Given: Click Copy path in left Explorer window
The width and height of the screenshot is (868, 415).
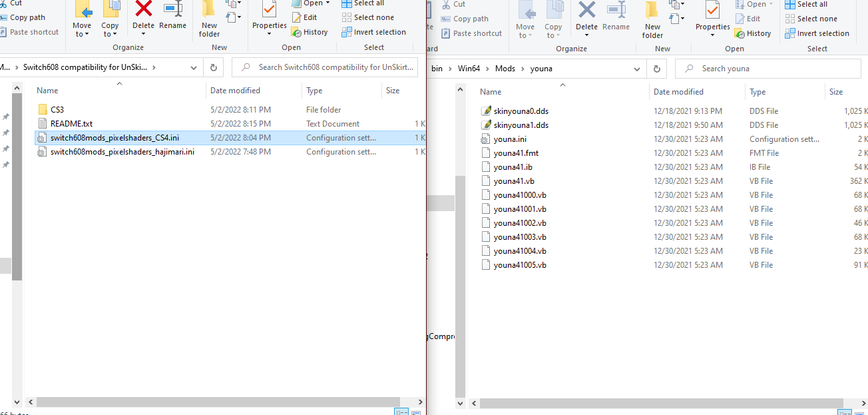Looking at the screenshot, I should (23, 17).
